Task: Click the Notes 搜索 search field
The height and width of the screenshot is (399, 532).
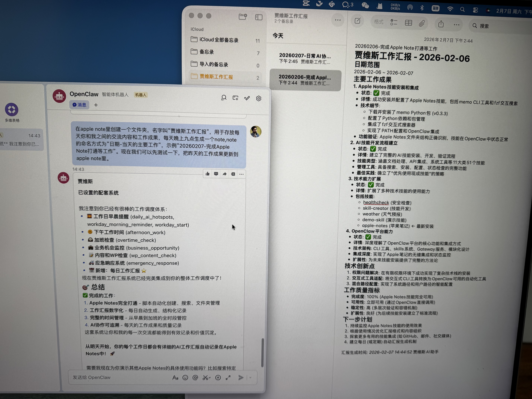Action: pos(500,26)
